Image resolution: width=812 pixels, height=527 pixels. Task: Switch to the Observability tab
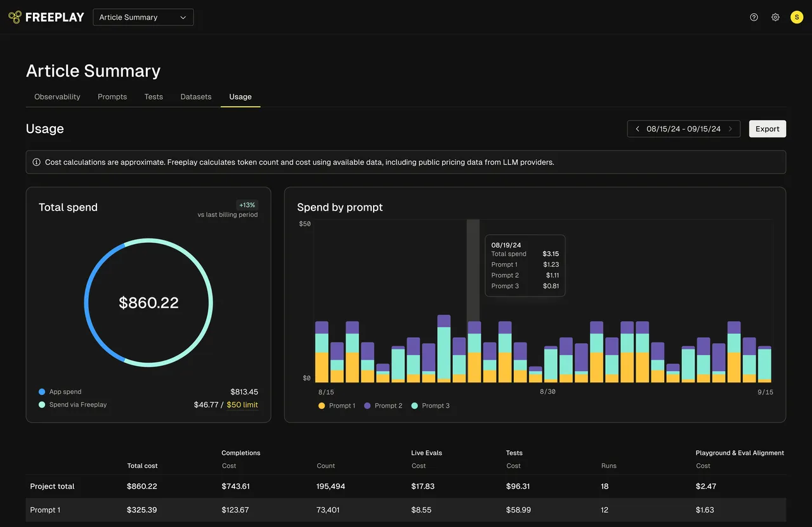pyautogui.click(x=57, y=97)
